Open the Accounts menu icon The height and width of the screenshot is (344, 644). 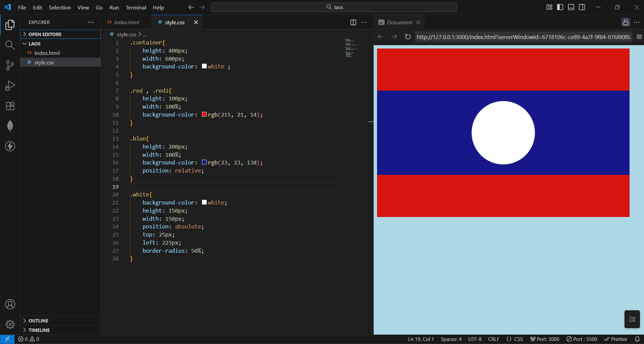[x=10, y=304]
